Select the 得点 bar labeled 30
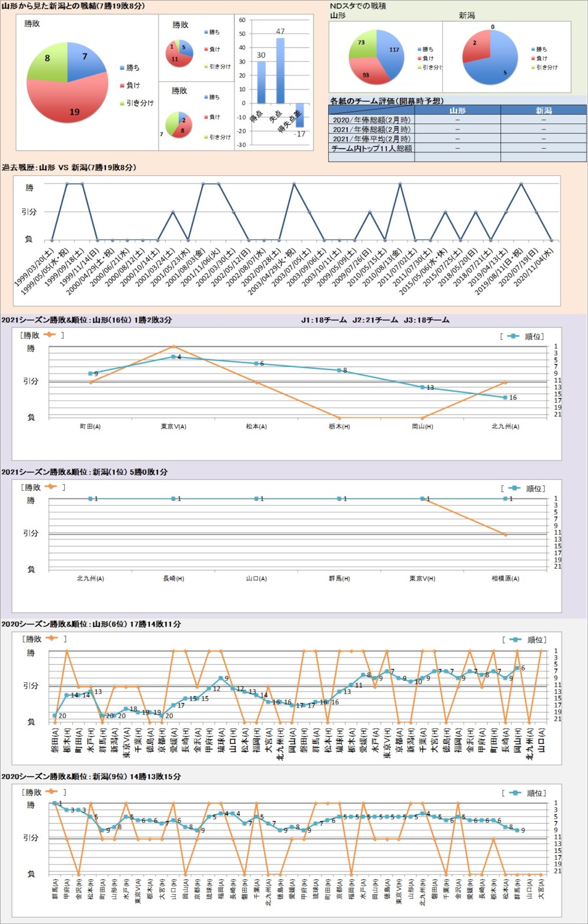The width and height of the screenshot is (588, 924). (261, 82)
